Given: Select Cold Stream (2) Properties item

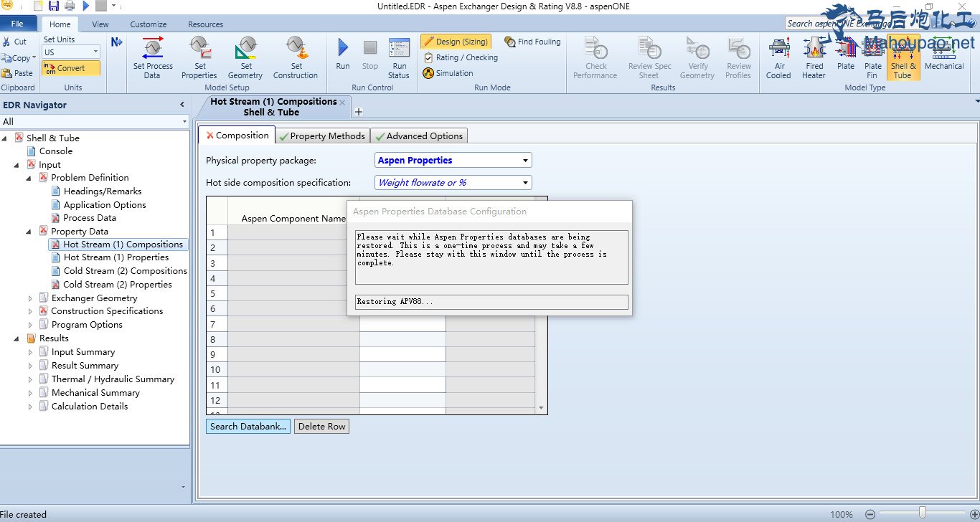Looking at the screenshot, I should pos(118,285).
